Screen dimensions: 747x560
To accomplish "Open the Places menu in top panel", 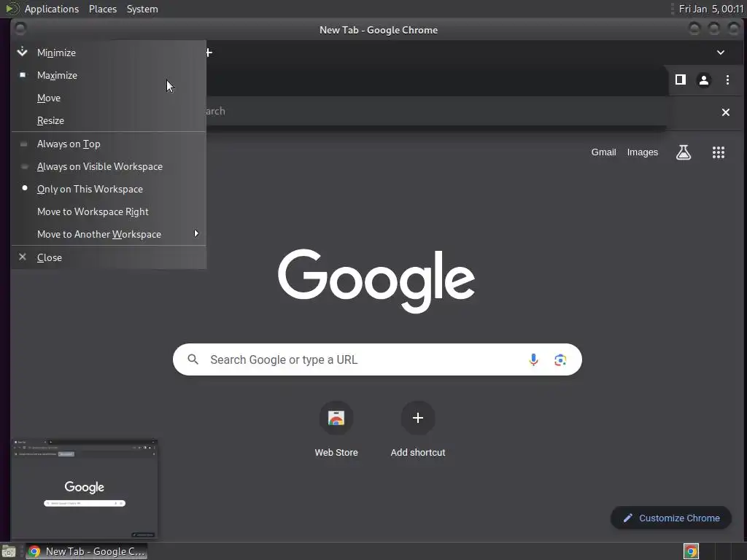I will pos(102,9).
